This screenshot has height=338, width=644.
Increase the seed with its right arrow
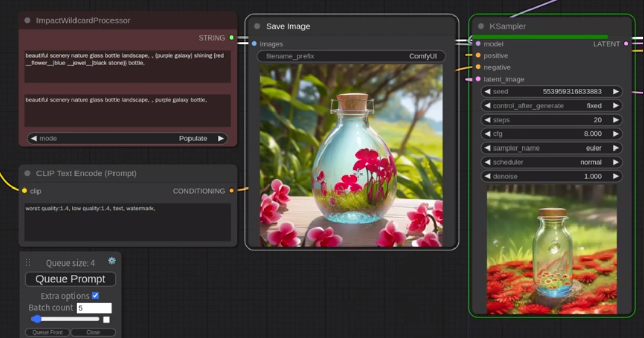(x=616, y=92)
